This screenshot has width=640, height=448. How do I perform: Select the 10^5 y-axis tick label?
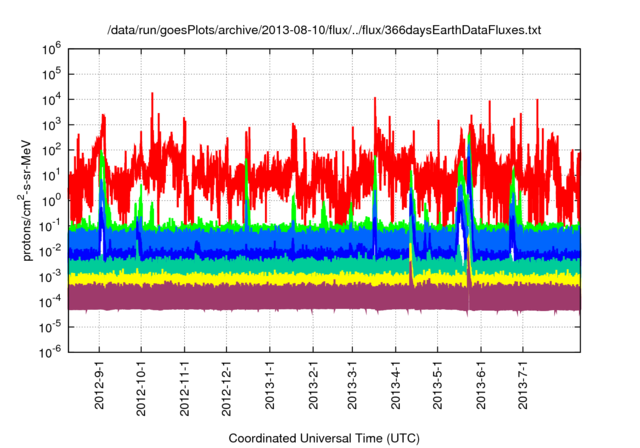51,75
